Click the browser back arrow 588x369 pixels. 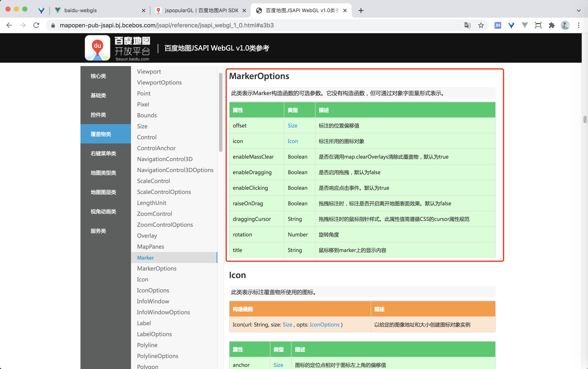(x=9, y=25)
